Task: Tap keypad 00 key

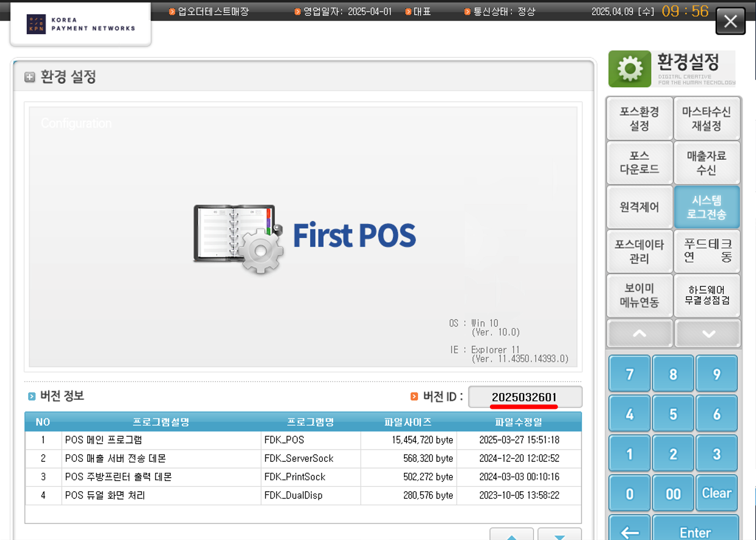Action: [673, 493]
